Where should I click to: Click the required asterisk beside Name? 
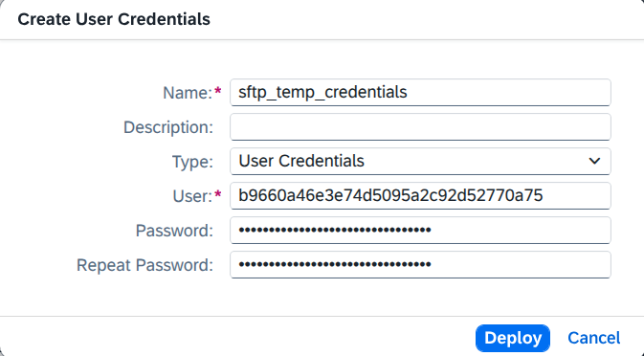pos(218,90)
